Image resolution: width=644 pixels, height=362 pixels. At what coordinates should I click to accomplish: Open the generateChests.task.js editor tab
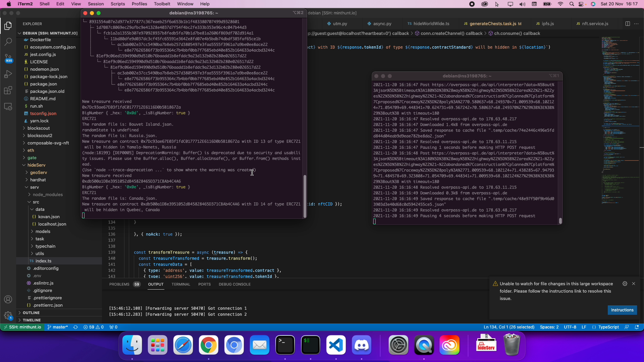[492, 23]
